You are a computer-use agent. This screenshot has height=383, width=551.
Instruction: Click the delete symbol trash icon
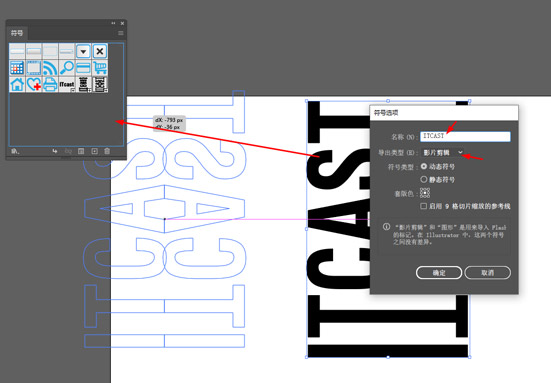click(107, 151)
